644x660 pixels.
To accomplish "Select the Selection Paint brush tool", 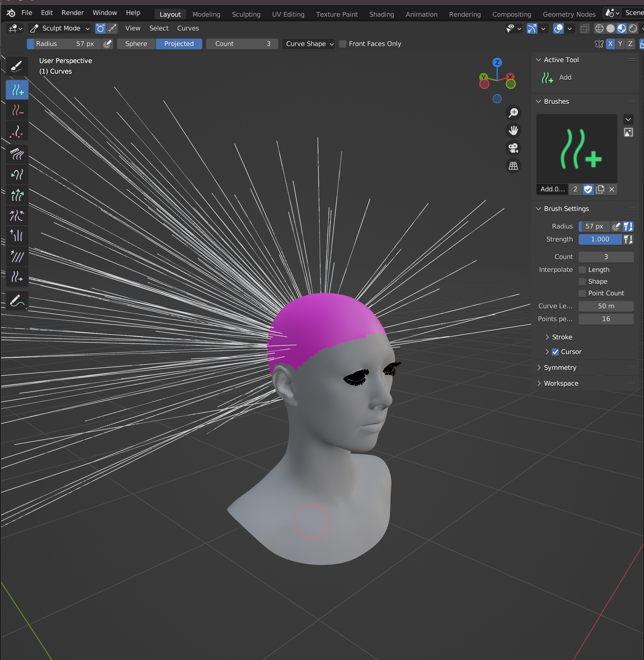I will coord(17,66).
